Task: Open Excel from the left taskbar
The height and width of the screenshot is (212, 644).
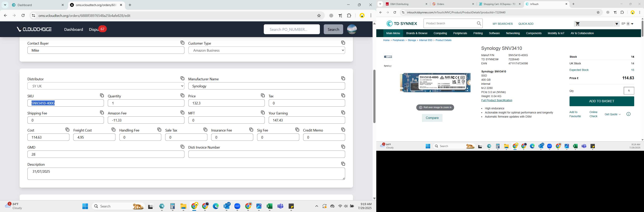Action: pyautogui.click(x=269, y=206)
